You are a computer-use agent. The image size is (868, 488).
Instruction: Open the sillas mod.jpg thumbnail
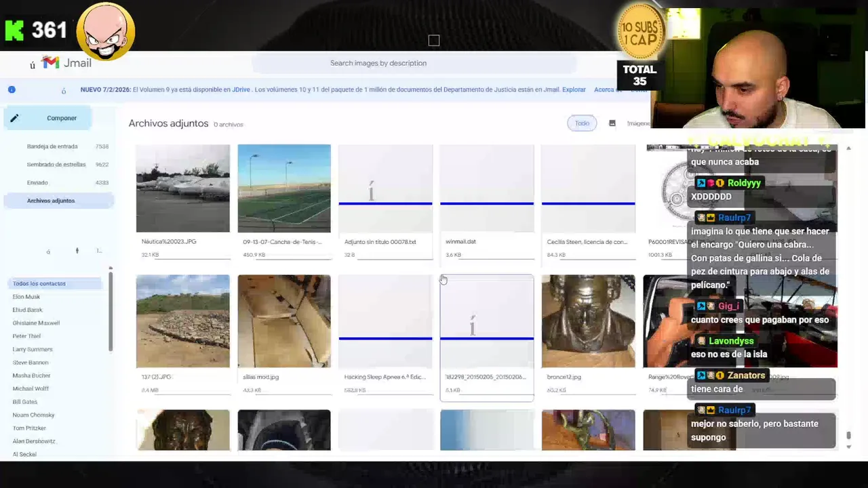[x=284, y=321]
